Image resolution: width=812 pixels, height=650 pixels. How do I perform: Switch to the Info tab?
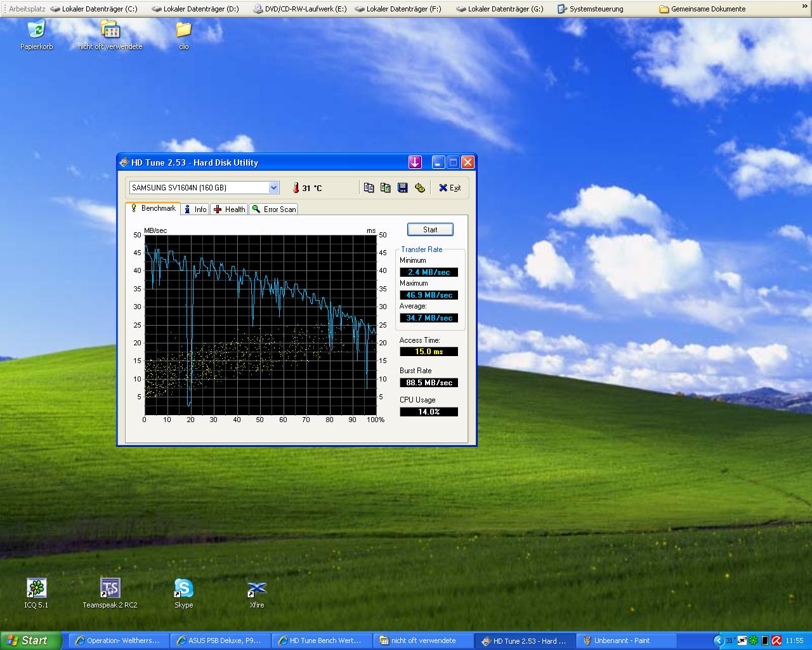(195, 209)
